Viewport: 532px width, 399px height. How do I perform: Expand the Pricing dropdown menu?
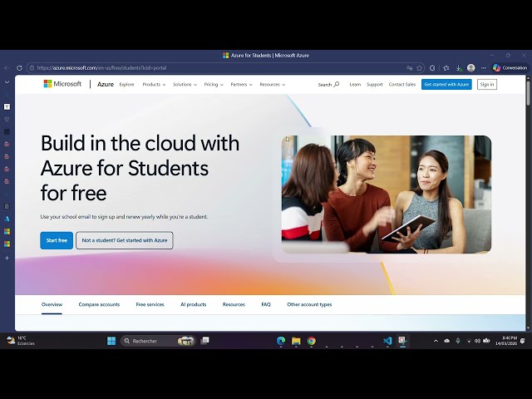point(214,85)
